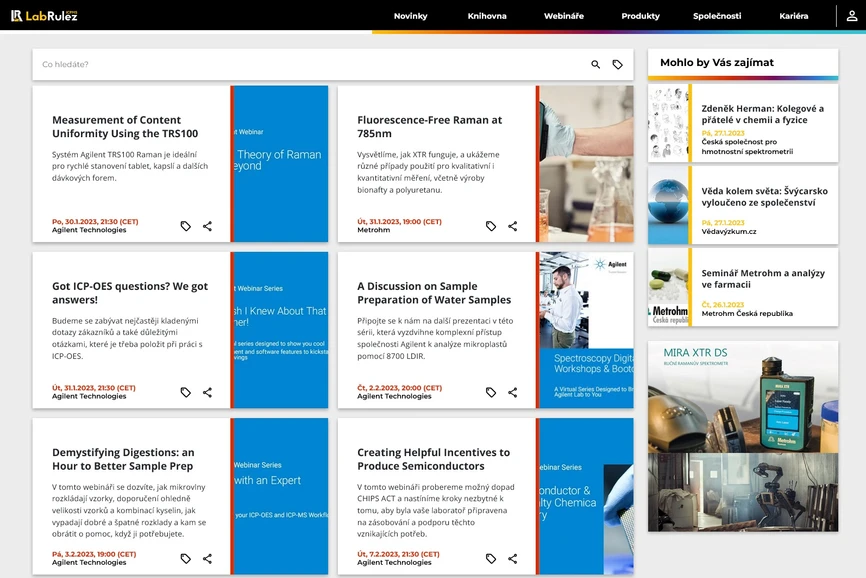Click the Semiconductor & Specialty Chemical thumbnail
The height and width of the screenshot is (578, 866).
pyautogui.click(x=585, y=496)
